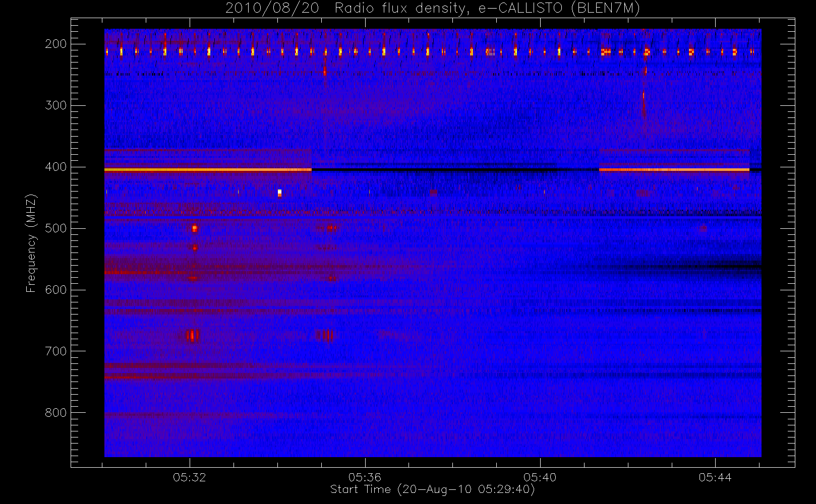This screenshot has width=816, height=504.
Task: Click the white-hot pixel burst near 440 MHz
Action: pos(279,193)
